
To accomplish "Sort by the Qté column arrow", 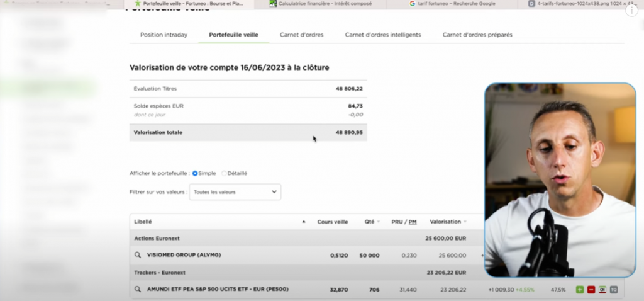I will 379,222.
